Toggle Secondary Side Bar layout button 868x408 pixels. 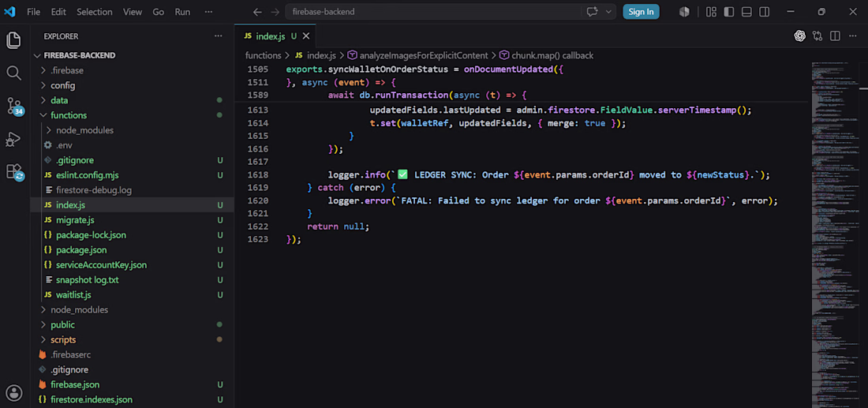coord(764,12)
